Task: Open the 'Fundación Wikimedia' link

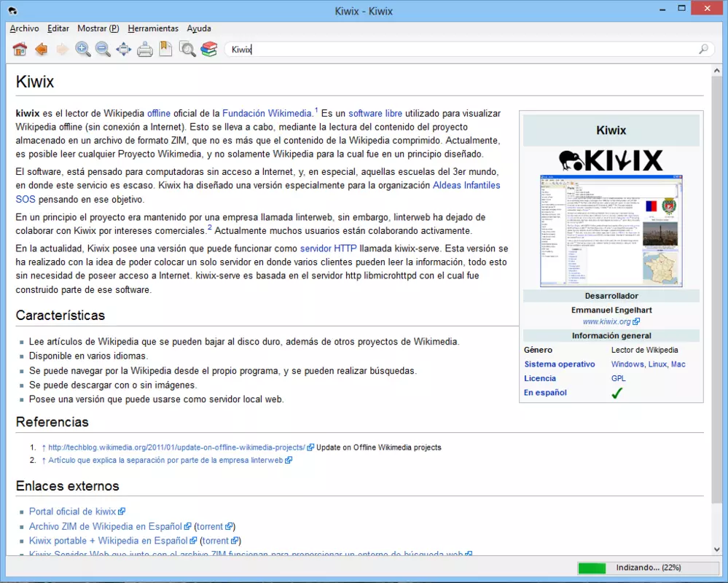Action: [267, 113]
